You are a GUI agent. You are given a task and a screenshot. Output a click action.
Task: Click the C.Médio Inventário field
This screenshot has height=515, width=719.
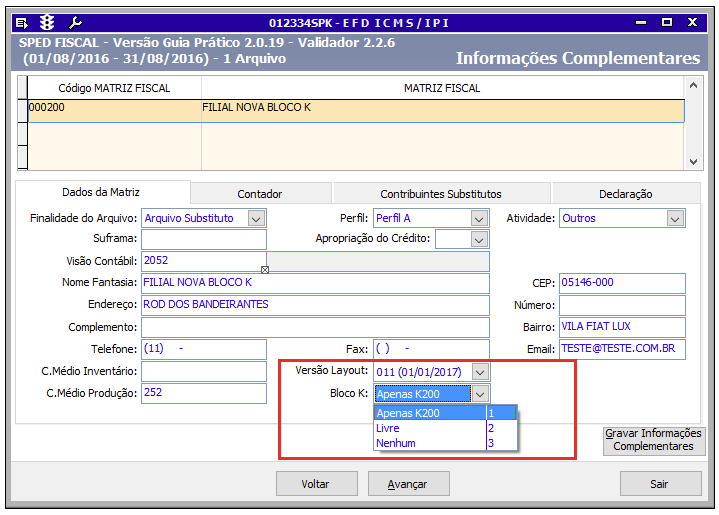pyautogui.click(x=204, y=371)
